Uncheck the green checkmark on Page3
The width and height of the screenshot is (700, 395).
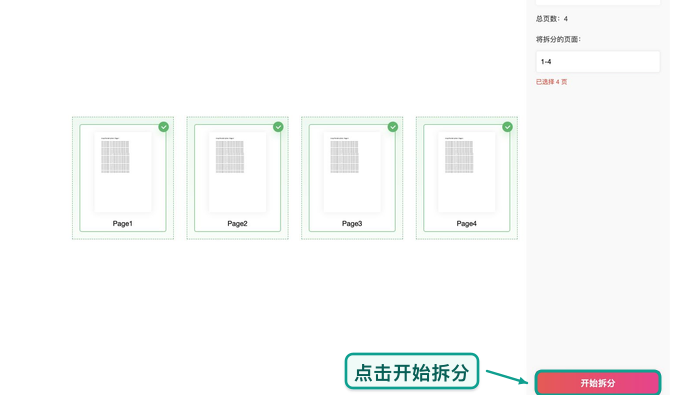[x=393, y=127]
